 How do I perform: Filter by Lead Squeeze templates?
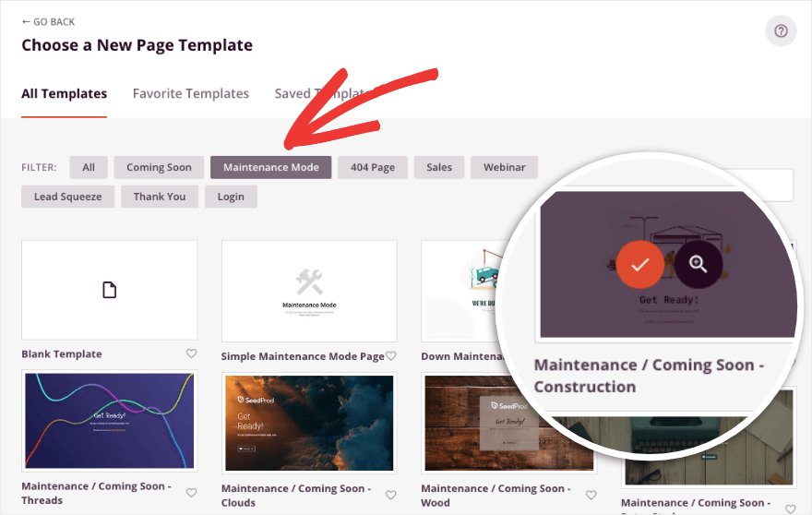(x=68, y=197)
